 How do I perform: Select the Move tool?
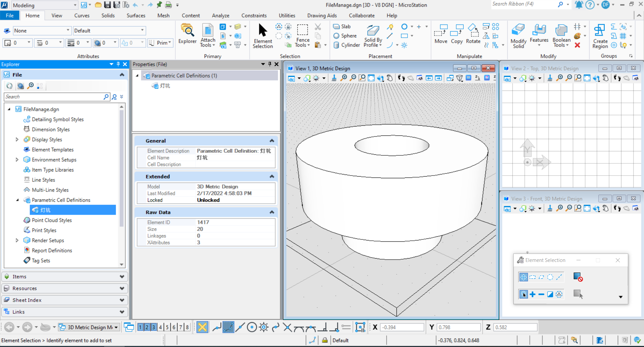[x=441, y=34]
